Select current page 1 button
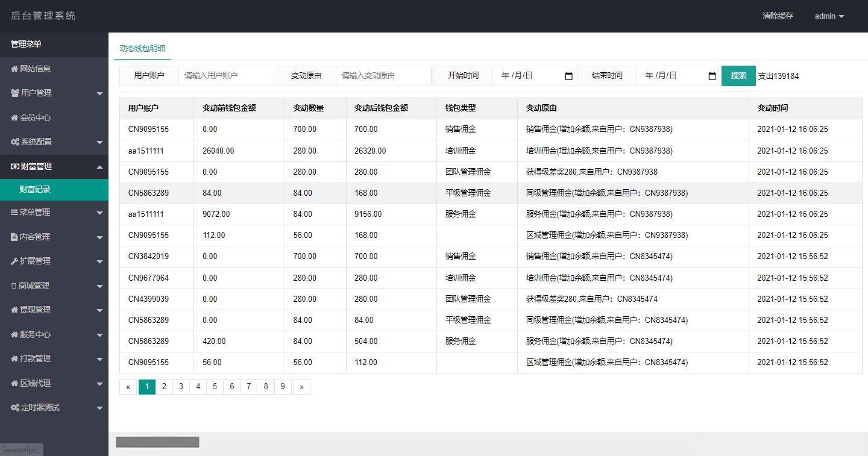 147,387
